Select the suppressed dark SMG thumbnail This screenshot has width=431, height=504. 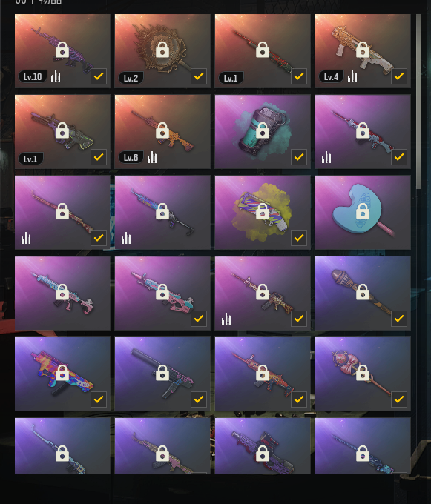[x=162, y=374]
